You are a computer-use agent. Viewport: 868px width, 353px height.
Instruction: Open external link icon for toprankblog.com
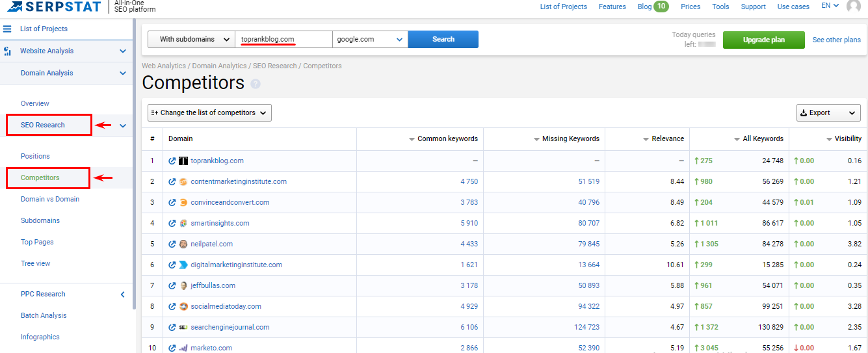click(172, 161)
